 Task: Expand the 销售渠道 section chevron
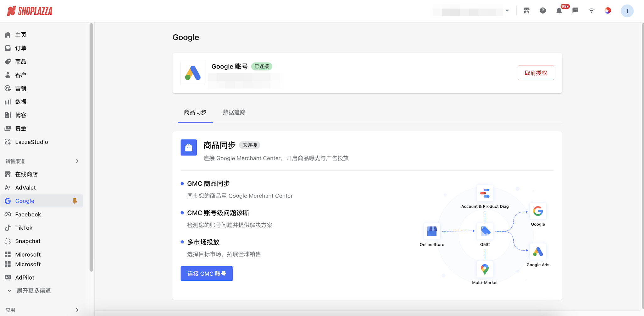(77, 161)
